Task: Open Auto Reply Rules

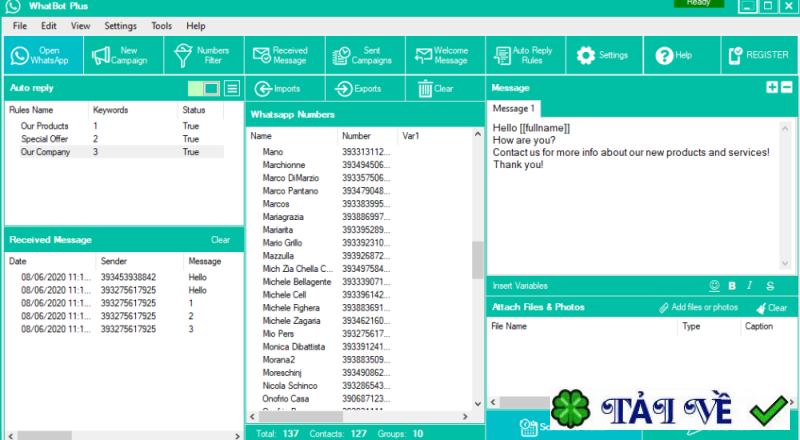Action: click(x=526, y=55)
